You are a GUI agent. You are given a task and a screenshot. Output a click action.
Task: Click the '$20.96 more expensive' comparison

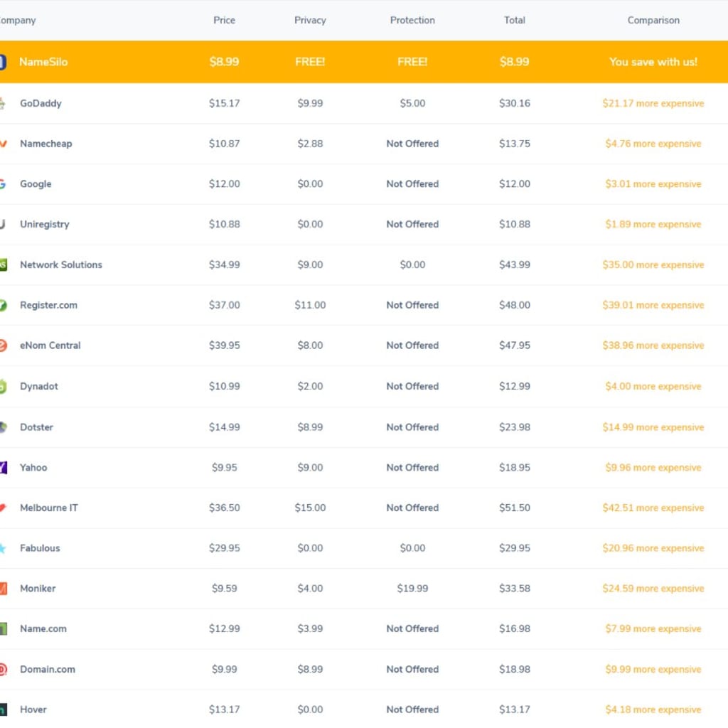point(653,548)
